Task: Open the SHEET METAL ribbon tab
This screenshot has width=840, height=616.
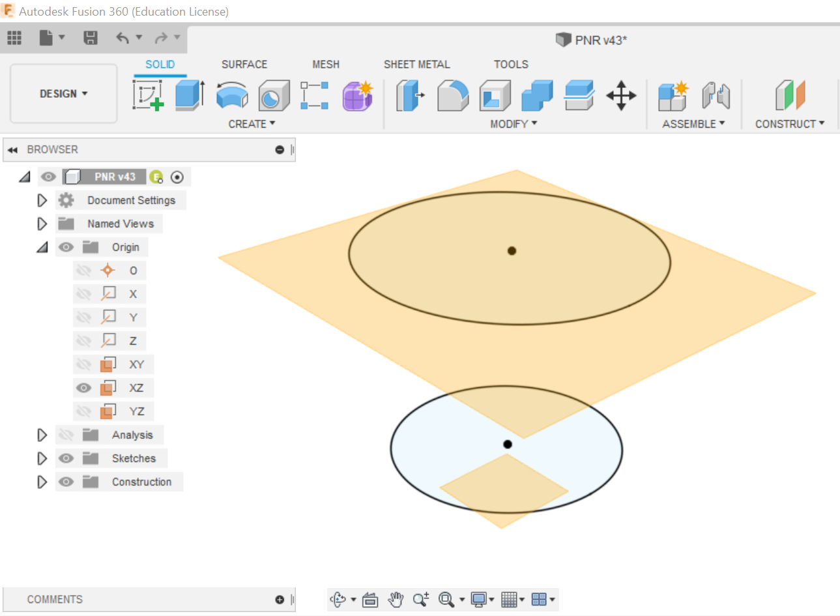Action: coord(416,64)
